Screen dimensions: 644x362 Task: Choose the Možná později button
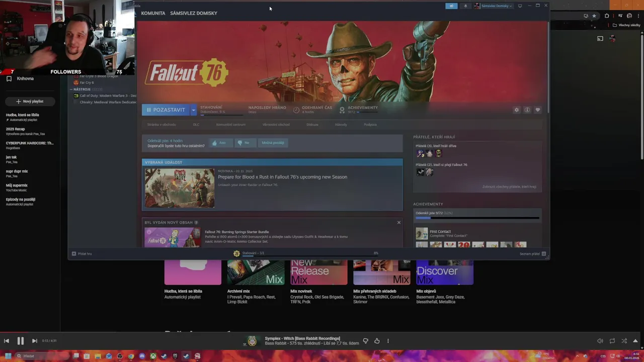point(273,143)
